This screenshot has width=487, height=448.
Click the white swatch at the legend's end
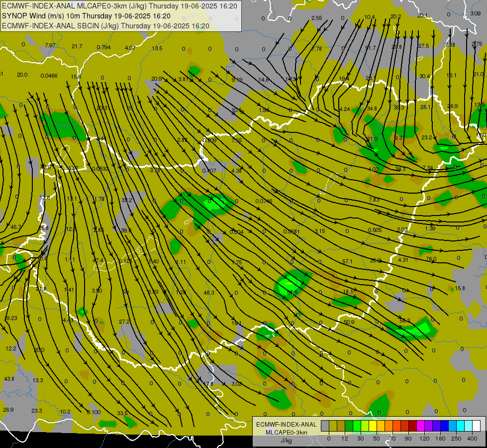pyautogui.click(x=477, y=426)
